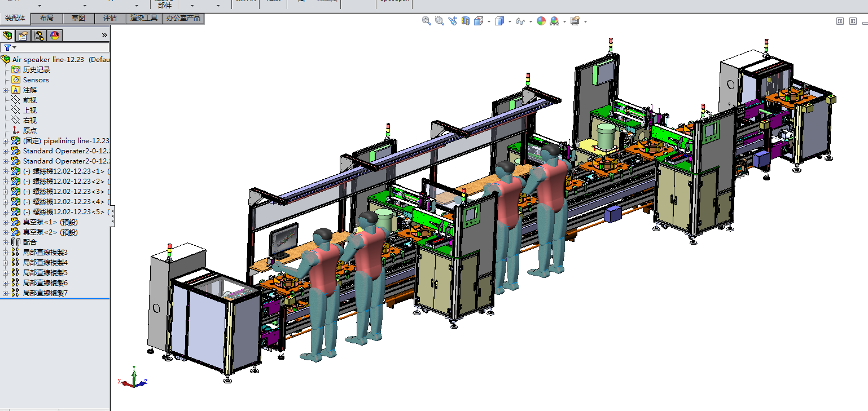Switch to the 办公室产品 tab

click(x=183, y=18)
